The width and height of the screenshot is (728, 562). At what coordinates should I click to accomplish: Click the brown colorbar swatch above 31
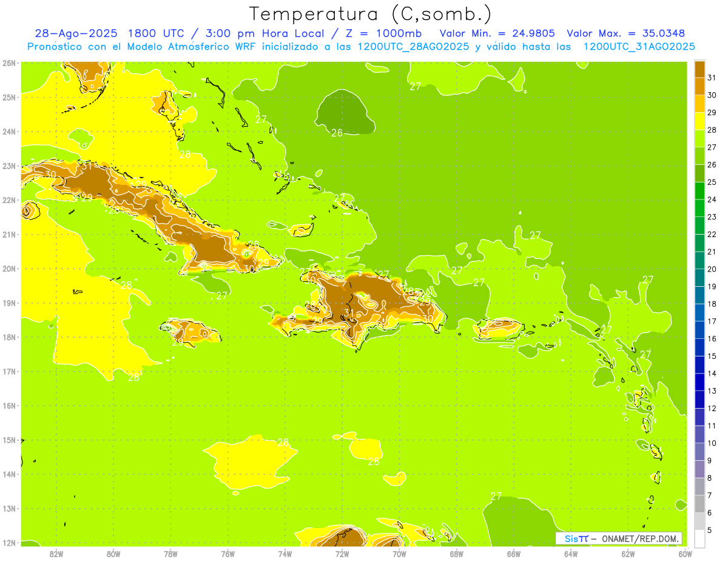click(x=699, y=69)
